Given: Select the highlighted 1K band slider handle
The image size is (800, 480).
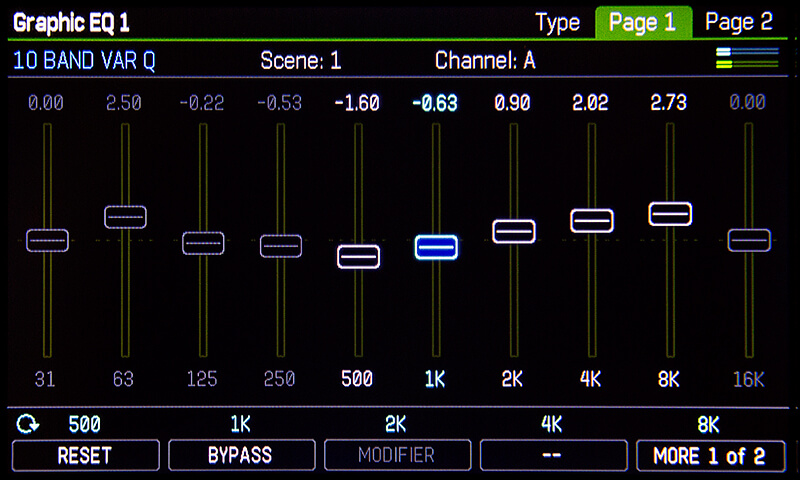Looking at the screenshot, I should tap(436, 247).
